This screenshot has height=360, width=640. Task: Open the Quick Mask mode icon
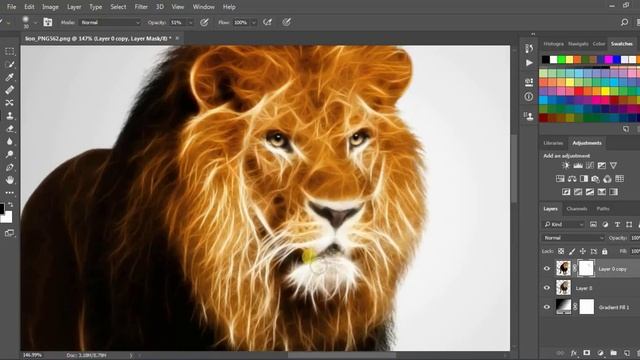click(x=9, y=233)
